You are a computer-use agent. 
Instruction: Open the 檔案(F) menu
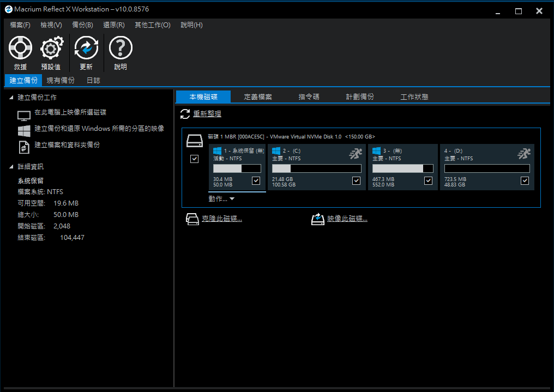point(20,25)
